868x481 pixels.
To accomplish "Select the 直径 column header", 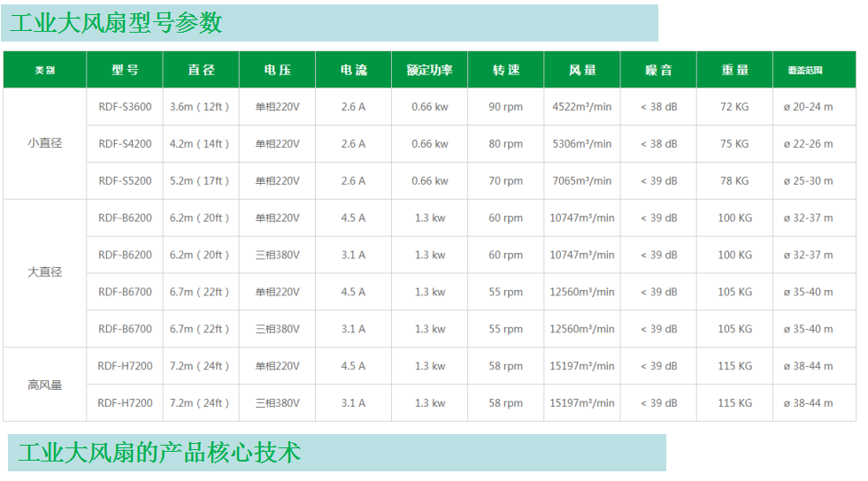I will (200, 70).
